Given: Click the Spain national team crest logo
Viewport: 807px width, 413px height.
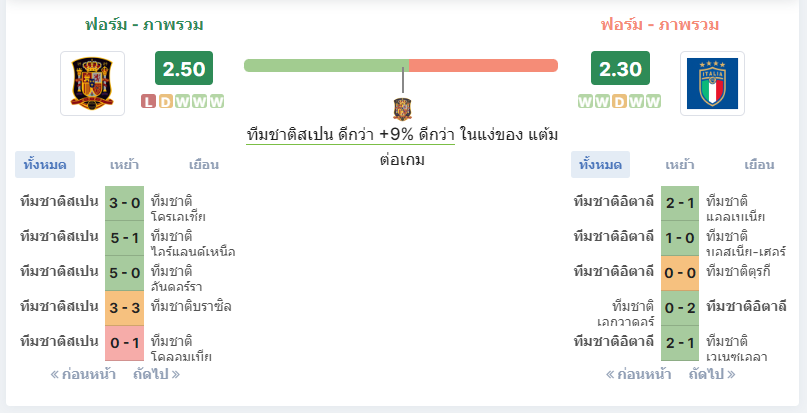Looking at the screenshot, I should (x=92, y=83).
